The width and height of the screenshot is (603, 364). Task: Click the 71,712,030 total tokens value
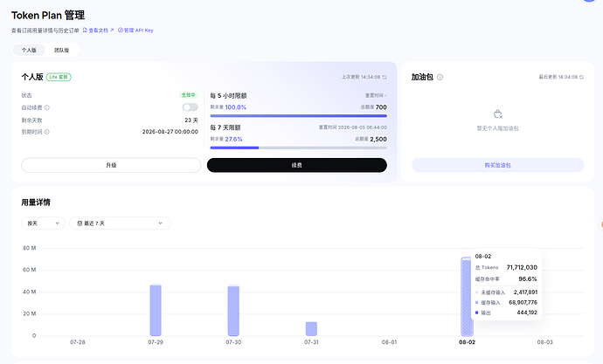point(522,268)
